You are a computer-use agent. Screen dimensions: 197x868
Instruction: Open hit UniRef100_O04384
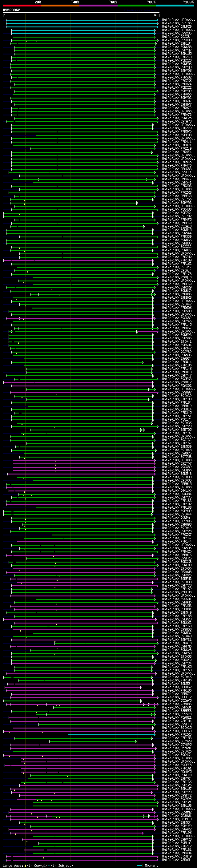(x=177, y=494)
